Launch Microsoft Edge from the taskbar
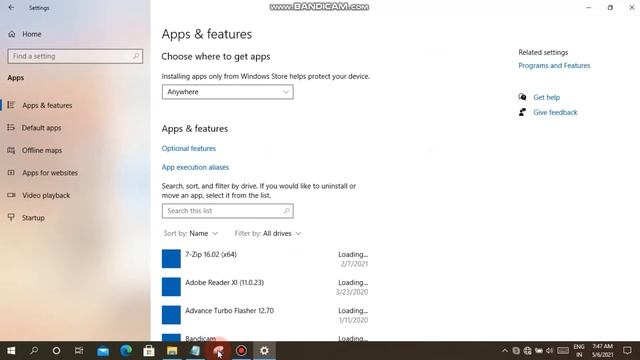Image resolution: width=640 pixels, height=360 pixels. point(126,351)
